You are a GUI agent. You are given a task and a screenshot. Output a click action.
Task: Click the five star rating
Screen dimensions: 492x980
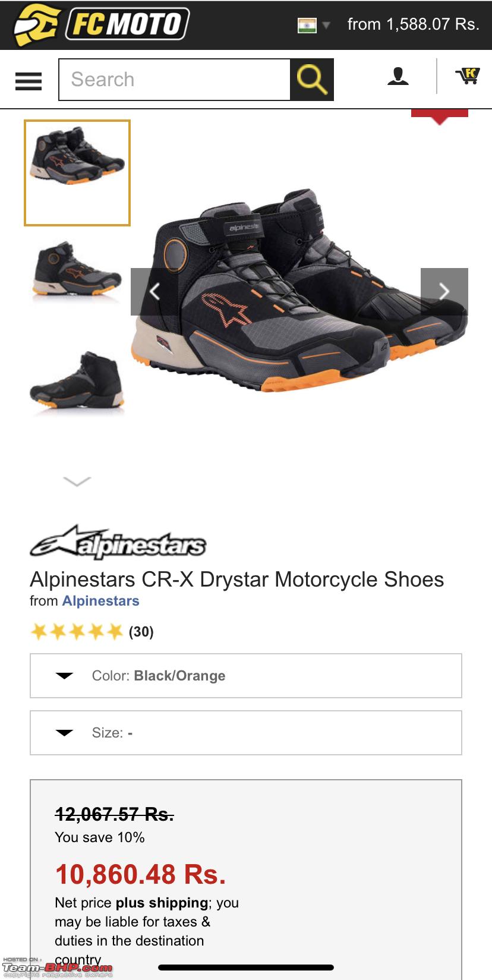tap(77, 631)
